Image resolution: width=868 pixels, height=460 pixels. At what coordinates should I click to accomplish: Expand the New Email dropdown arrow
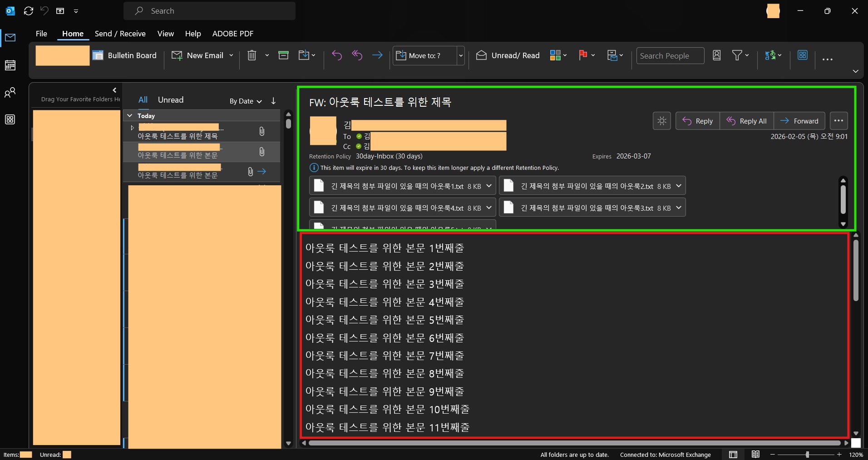[232, 55]
